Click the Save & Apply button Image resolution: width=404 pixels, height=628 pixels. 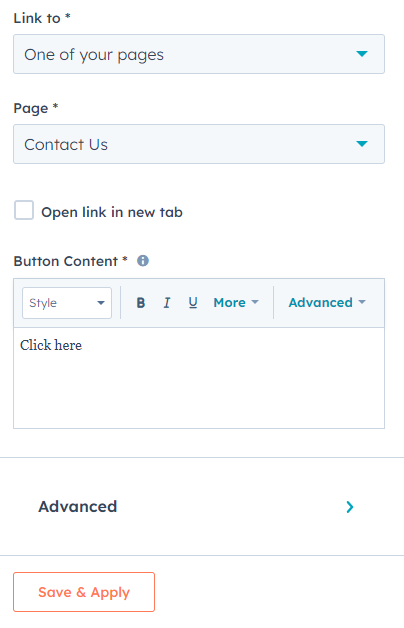pyautogui.click(x=84, y=592)
